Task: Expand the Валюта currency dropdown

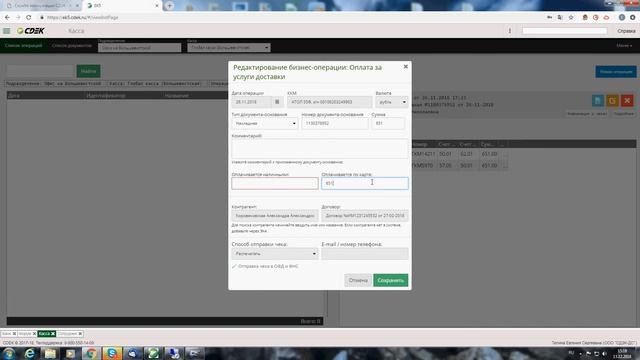Action: point(391,102)
